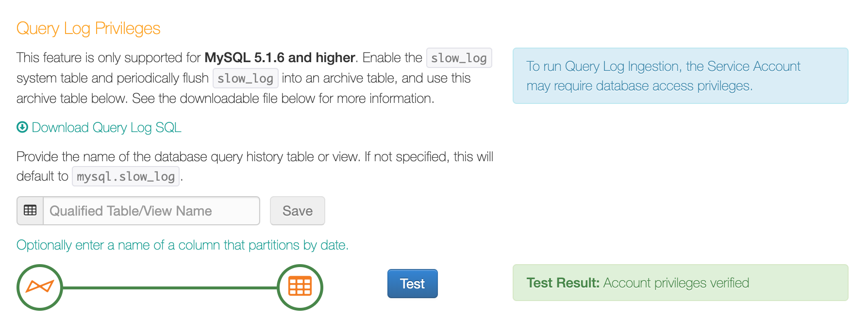This screenshot has height=336, width=868.
Task: Click the mysql.slow_log default tag
Action: [x=126, y=176]
